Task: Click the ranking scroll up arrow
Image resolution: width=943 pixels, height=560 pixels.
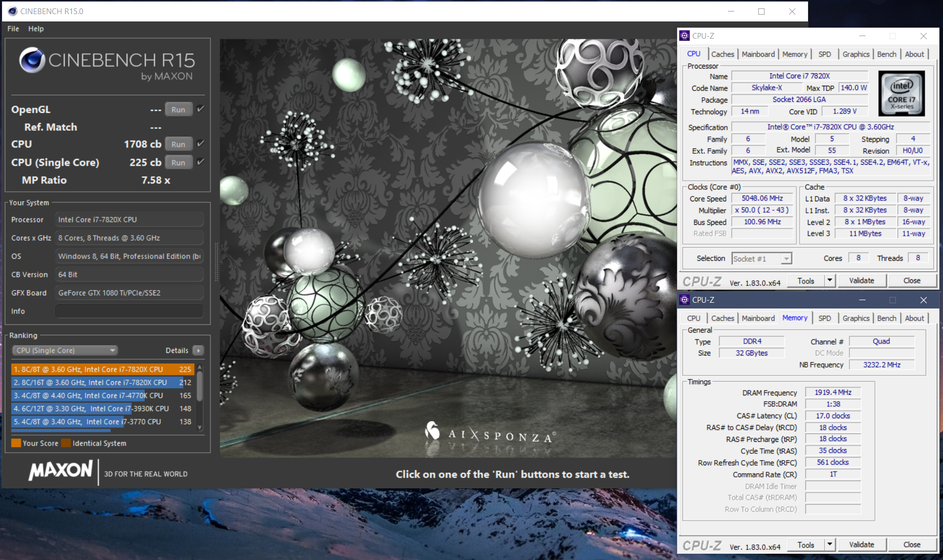Action: (x=200, y=367)
